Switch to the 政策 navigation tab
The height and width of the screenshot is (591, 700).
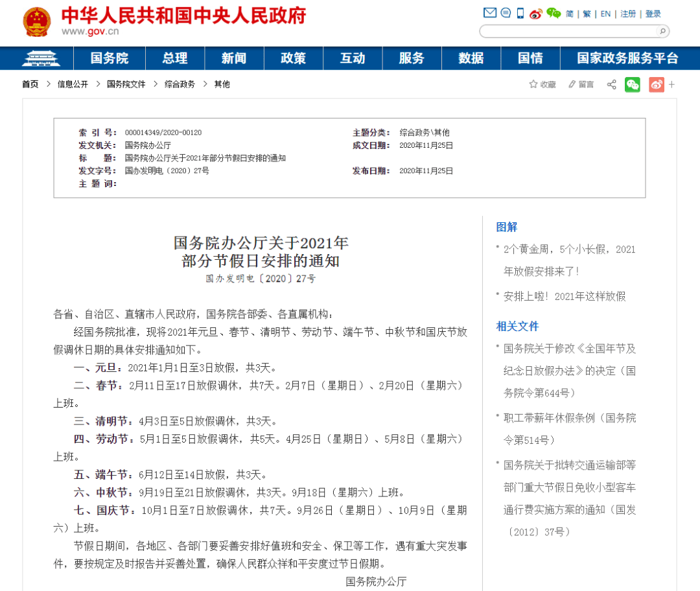tap(294, 58)
